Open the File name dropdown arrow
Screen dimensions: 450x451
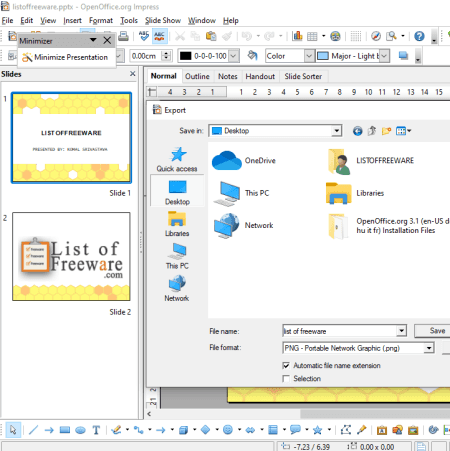point(402,331)
